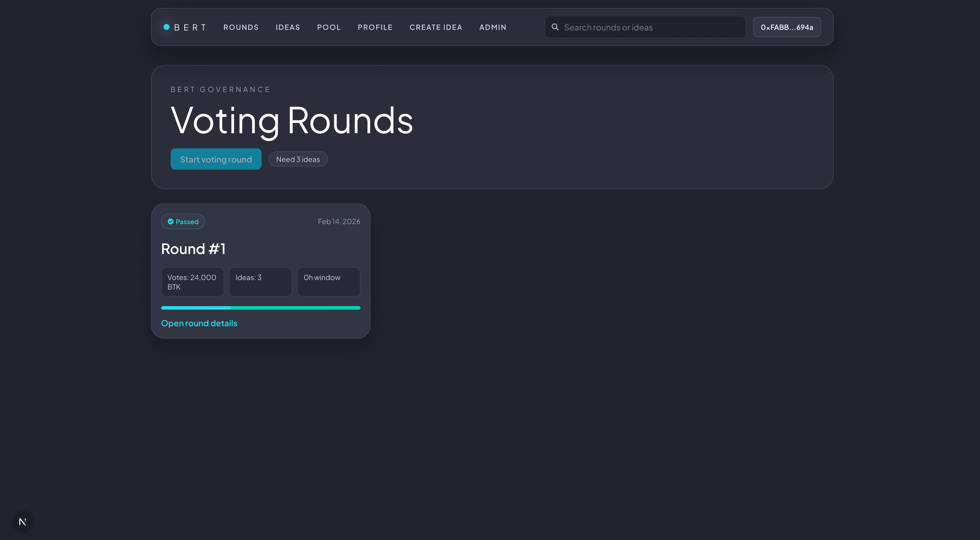Image resolution: width=980 pixels, height=540 pixels.
Task: Click the Need 3 ideas badge
Action: coord(298,159)
